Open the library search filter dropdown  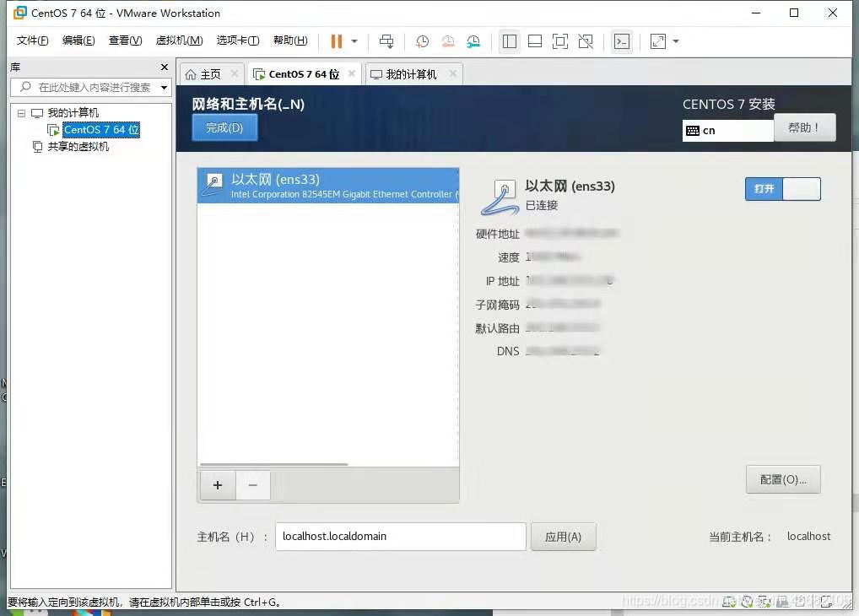pyautogui.click(x=164, y=87)
